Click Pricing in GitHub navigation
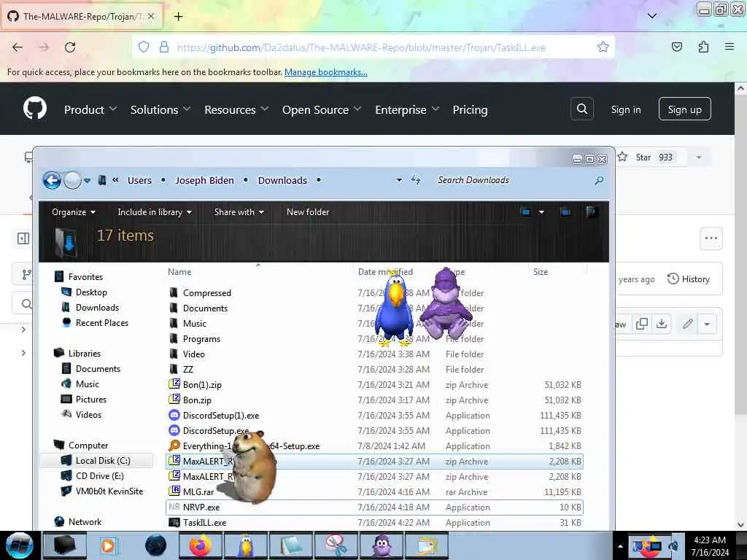Viewport: 747px width, 560px height. tap(471, 109)
